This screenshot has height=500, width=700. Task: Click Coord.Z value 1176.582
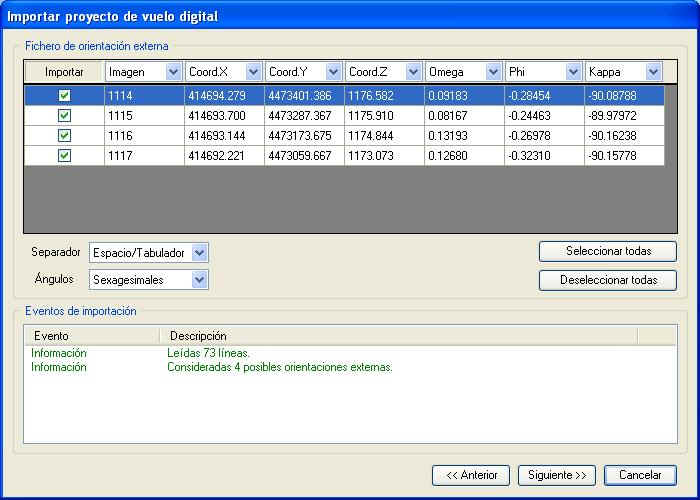384,96
